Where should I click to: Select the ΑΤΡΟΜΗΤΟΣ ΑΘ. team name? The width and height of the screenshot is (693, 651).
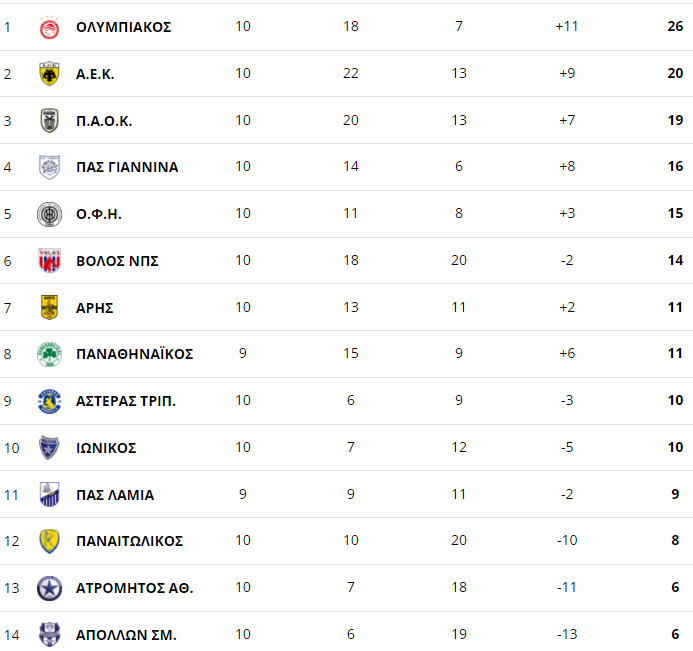pos(134,588)
